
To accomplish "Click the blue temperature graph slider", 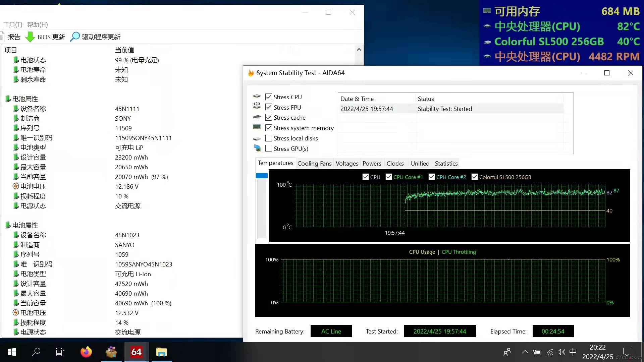I will 262,176.
